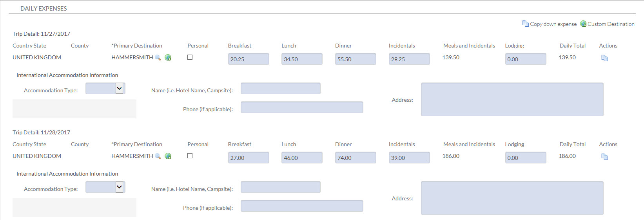644x220 pixels.
Task: Check Personal checkbox for 11/27/2017 trip
Action: coord(190,57)
